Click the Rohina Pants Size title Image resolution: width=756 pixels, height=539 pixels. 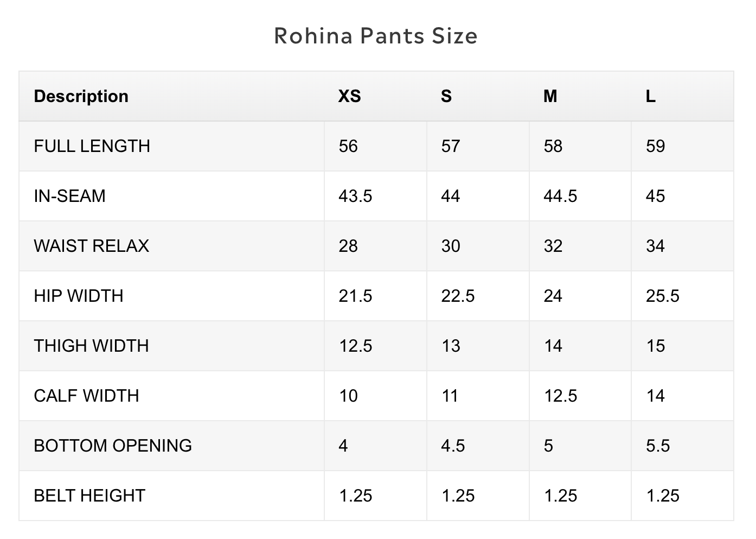tap(376, 36)
